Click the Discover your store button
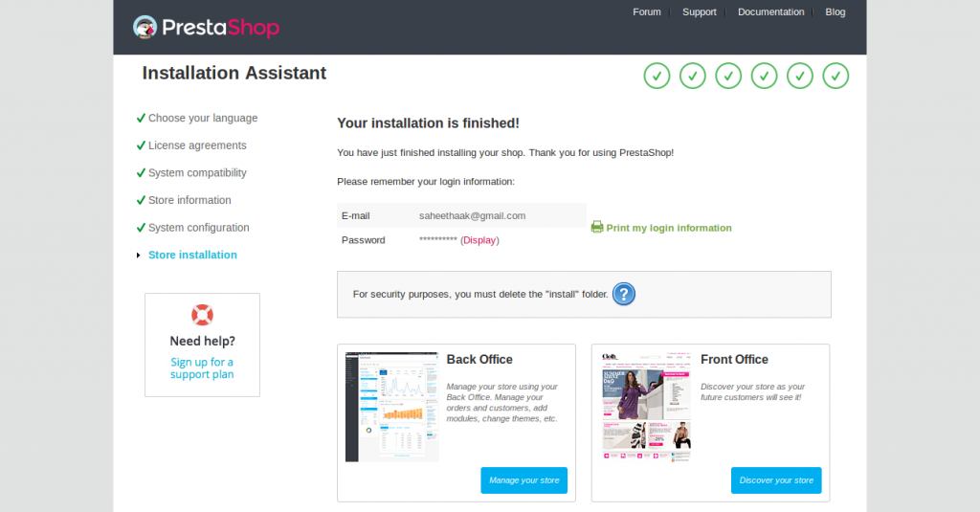Image resolution: width=980 pixels, height=512 pixels. [776, 480]
